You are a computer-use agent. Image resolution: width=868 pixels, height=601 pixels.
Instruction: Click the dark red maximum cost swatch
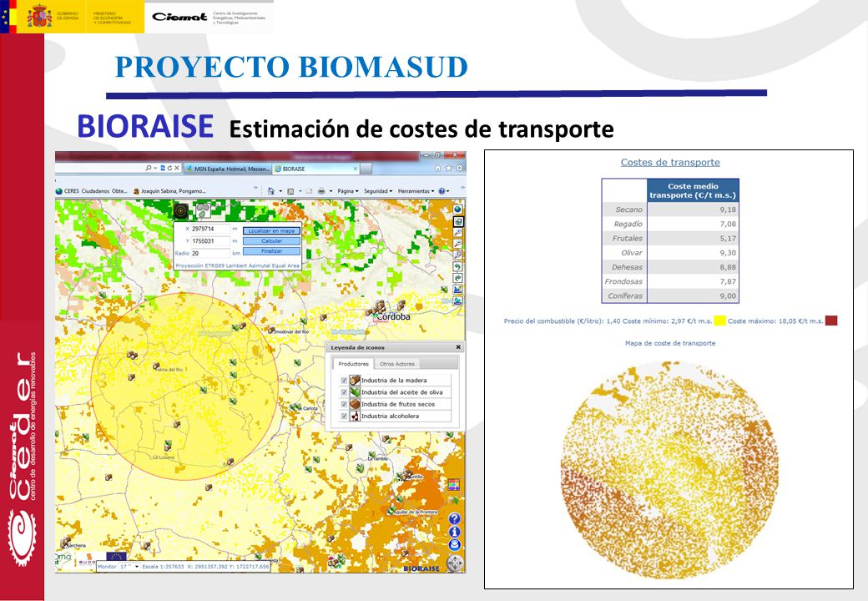tap(831, 321)
